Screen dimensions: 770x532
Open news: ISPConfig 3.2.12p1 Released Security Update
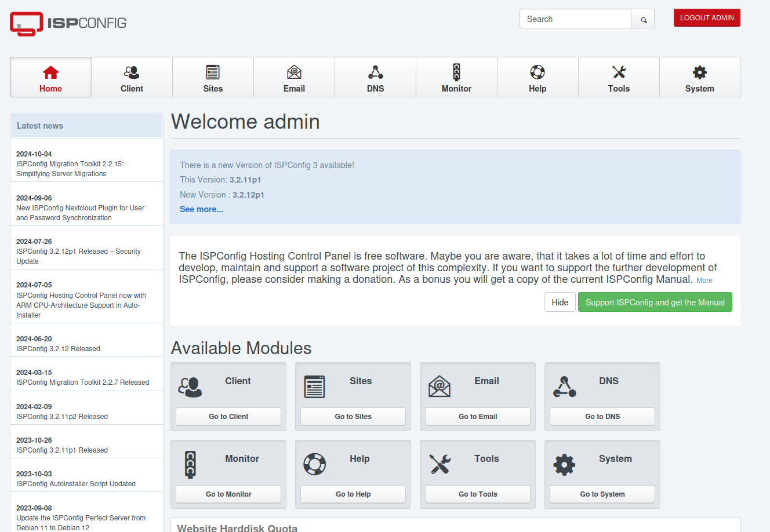(x=78, y=256)
